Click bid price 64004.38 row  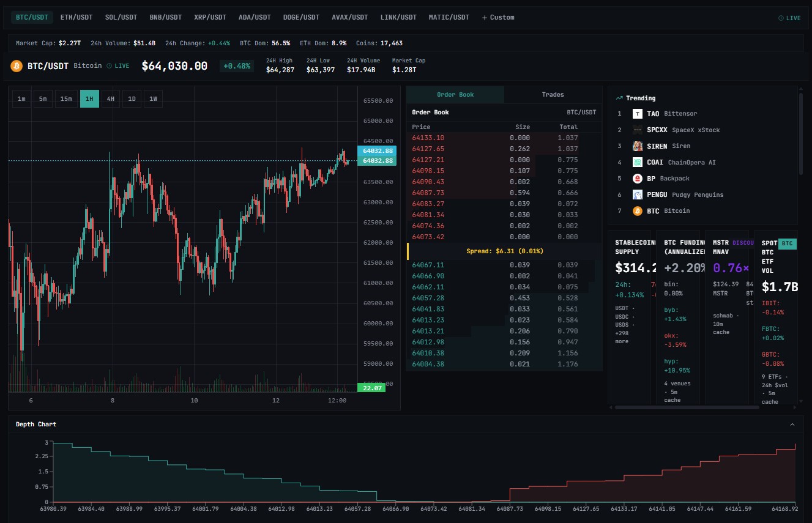(x=504, y=364)
